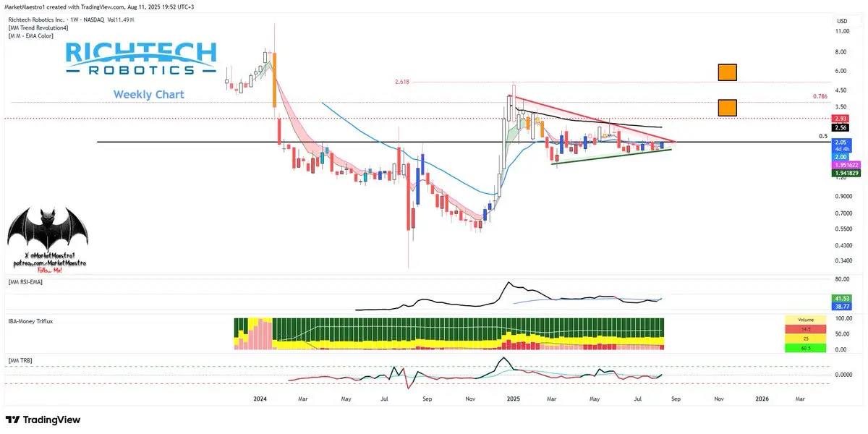Click the 0.3400 price axis value
Image resolution: width=868 pixels, height=434 pixels.
coord(844,260)
